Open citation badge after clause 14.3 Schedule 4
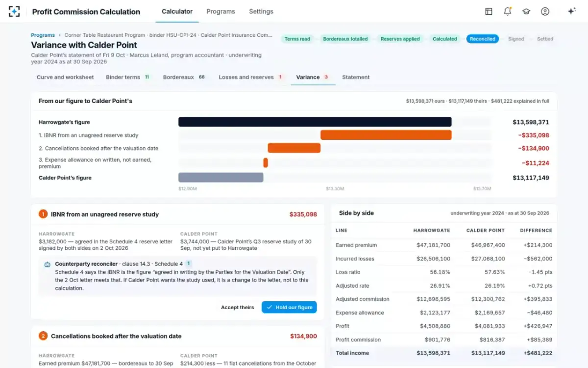 189,264
